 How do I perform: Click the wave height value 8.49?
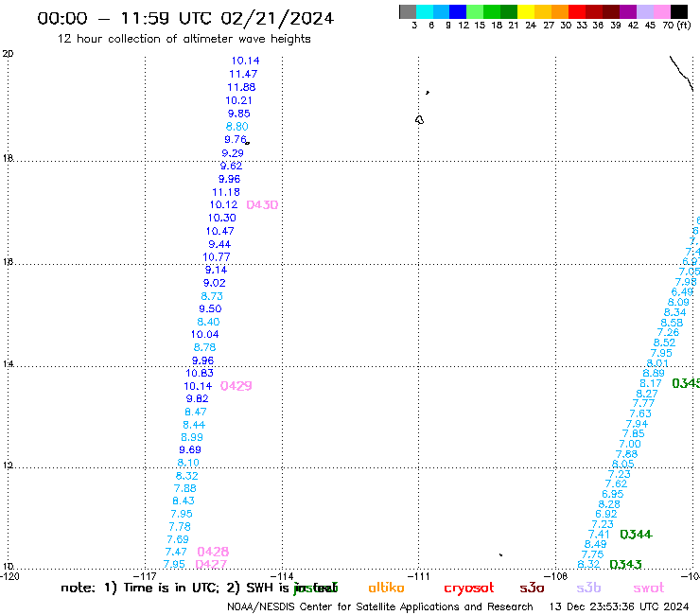[x=596, y=544]
